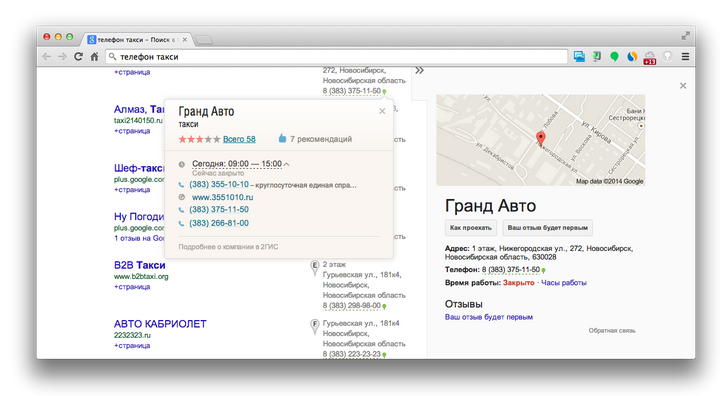Screen dimensions: 720x396
Task: Click the 'Как проехать' button
Action: [471, 227]
